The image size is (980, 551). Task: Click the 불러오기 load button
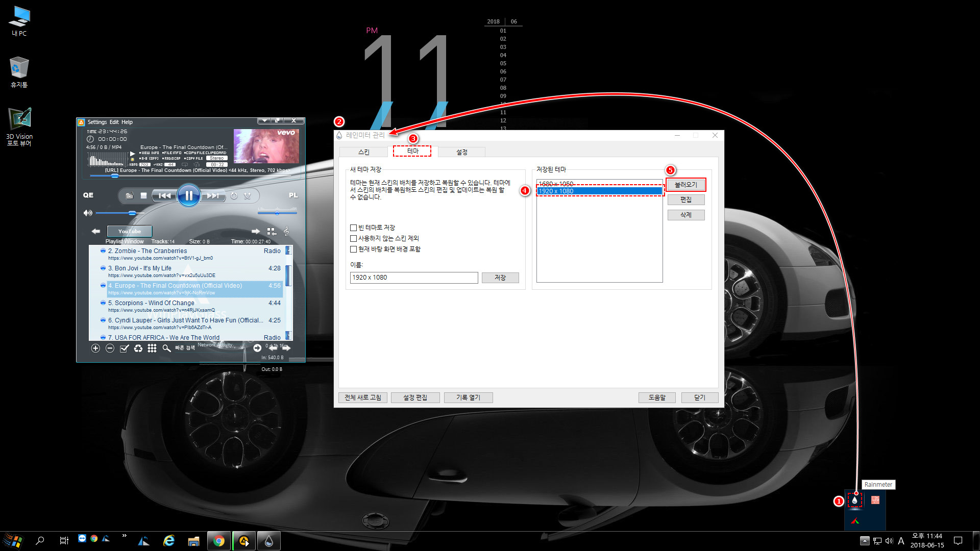coord(686,185)
